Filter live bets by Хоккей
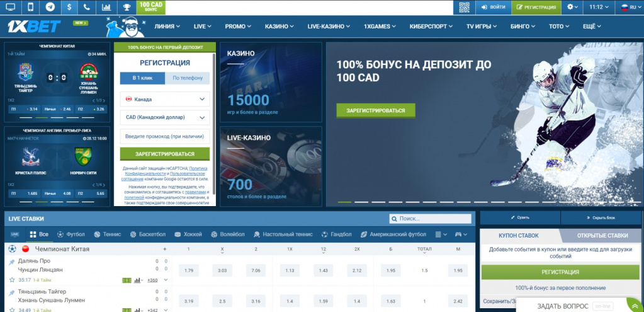644x312 pixels. [188, 234]
